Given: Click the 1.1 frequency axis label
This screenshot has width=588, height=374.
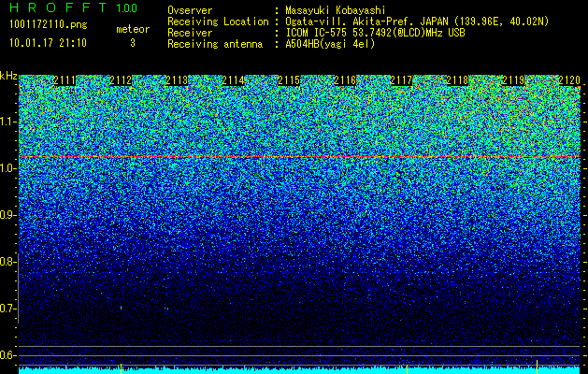Looking at the screenshot, I should click(x=7, y=122).
